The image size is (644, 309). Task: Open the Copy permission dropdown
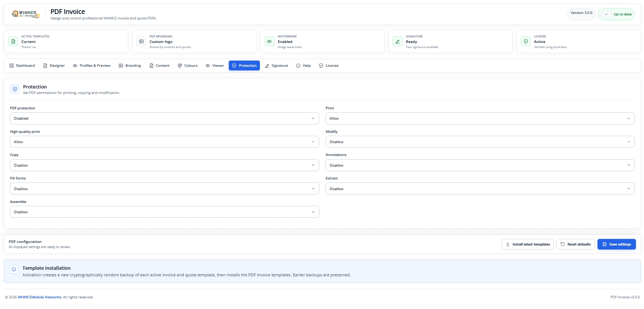165,166
